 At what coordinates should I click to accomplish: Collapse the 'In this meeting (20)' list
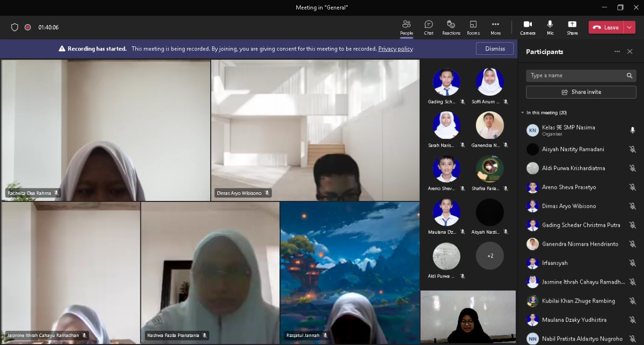coord(523,113)
